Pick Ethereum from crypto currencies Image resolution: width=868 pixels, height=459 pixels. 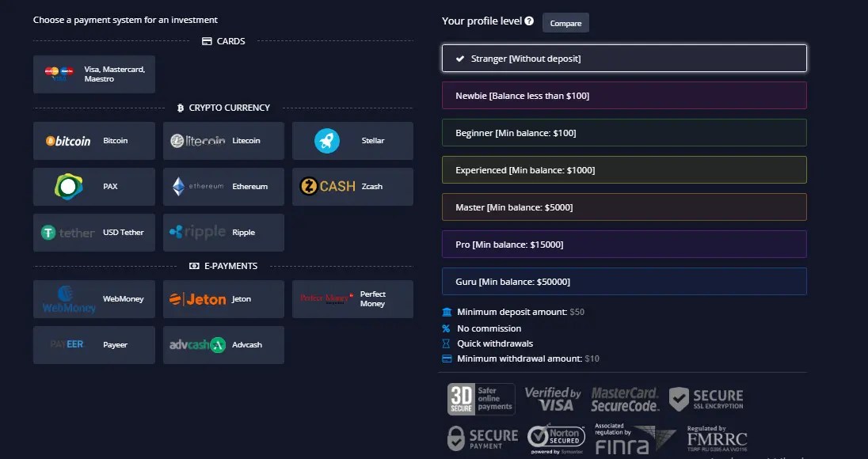click(223, 186)
